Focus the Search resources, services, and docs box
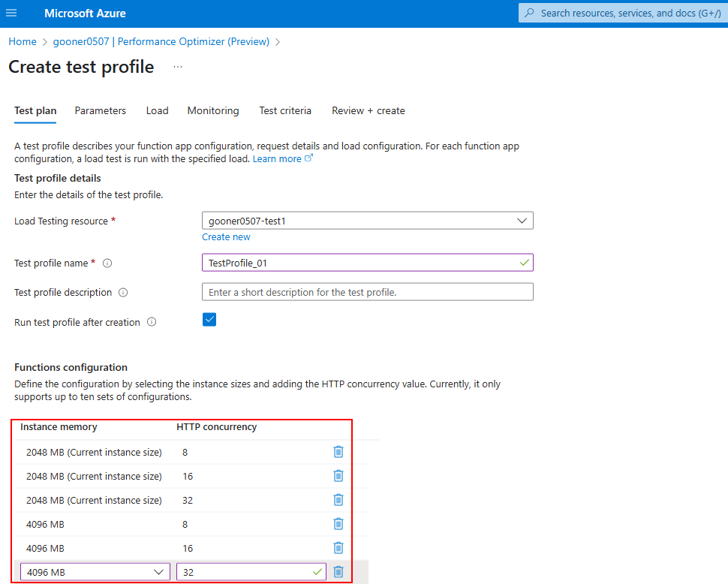This screenshot has width=728, height=584. point(623,13)
